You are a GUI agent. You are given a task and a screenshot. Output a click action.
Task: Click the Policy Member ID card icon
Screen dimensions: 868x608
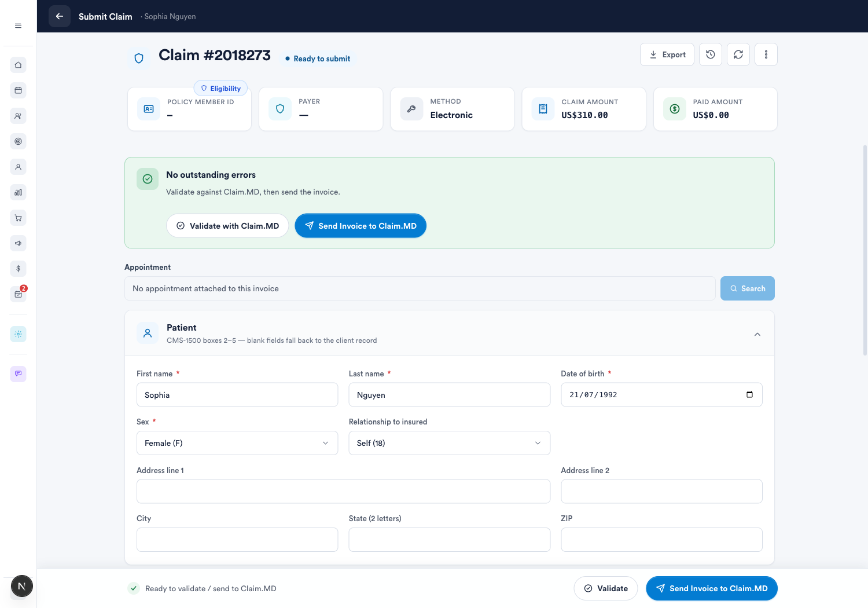click(x=149, y=109)
